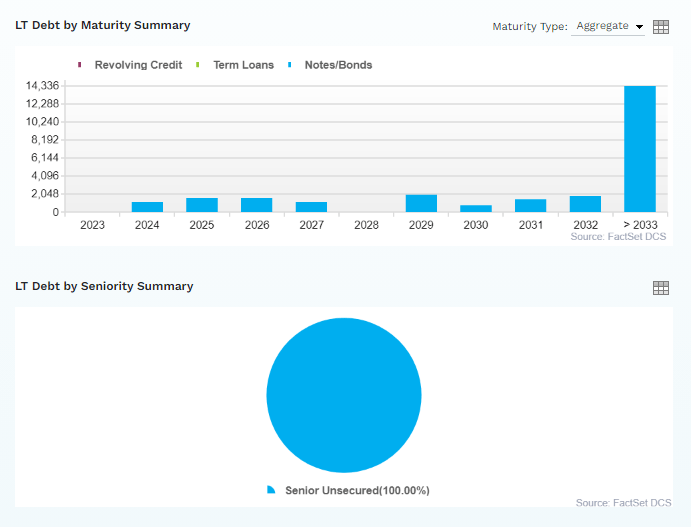Screen dimensions: 691x527
Task: Click the Senior Unsecured(100.00%) legend label
Action: pos(357,490)
